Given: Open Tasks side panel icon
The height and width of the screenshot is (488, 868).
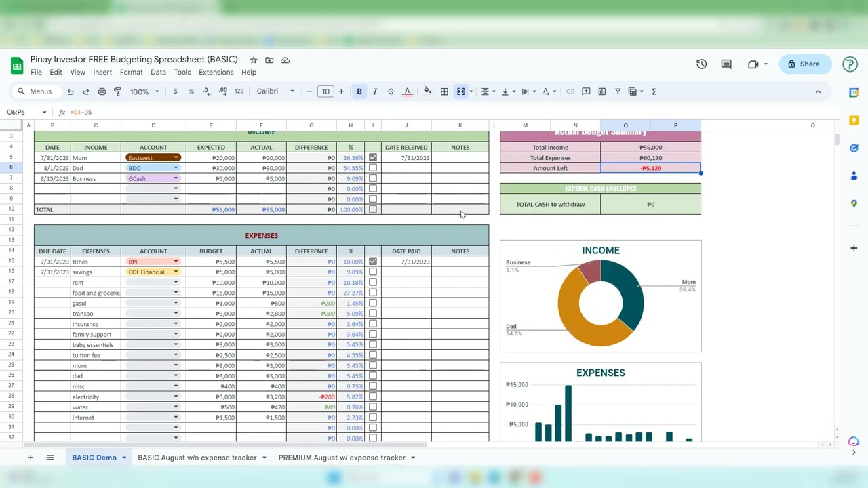Looking at the screenshot, I should (854, 148).
